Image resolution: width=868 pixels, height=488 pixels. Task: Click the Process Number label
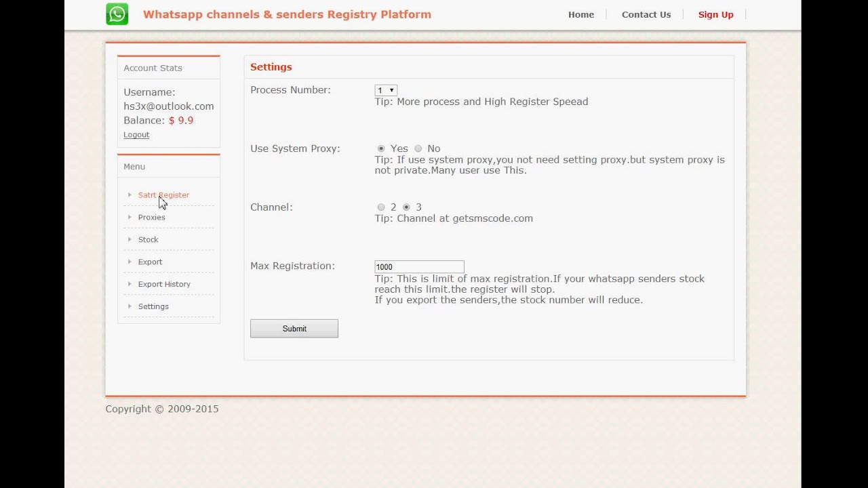[x=290, y=90]
